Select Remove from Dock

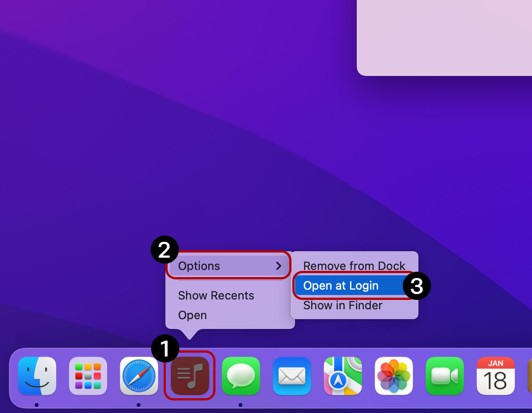coord(354,266)
